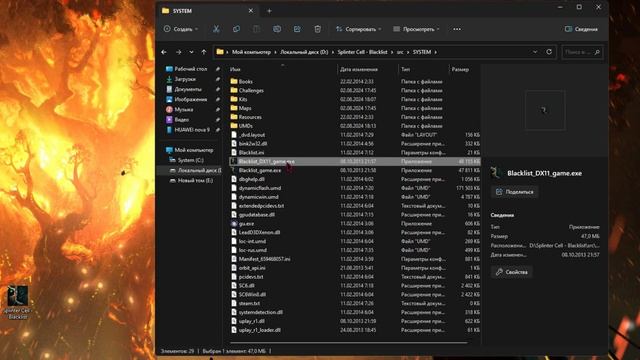Sort by Тип column header

tap(405, 69)
